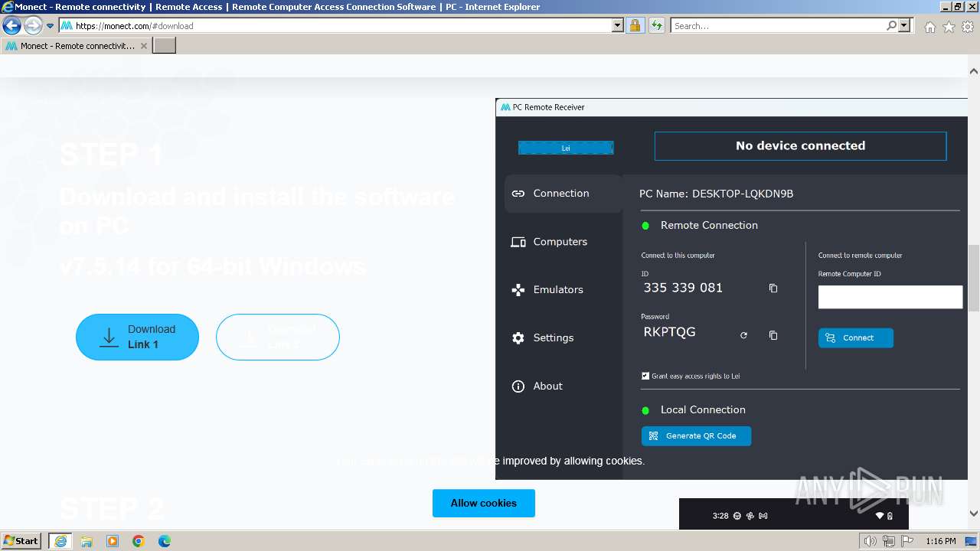Select the ID number 335 339 081

[x=683, y=288]
